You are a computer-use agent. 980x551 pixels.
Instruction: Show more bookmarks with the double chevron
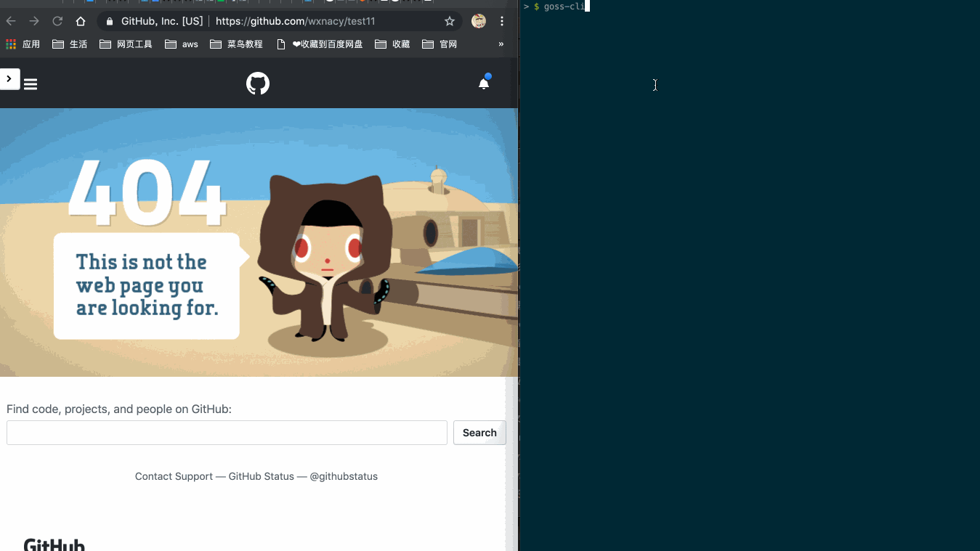[x=501, y=44]
